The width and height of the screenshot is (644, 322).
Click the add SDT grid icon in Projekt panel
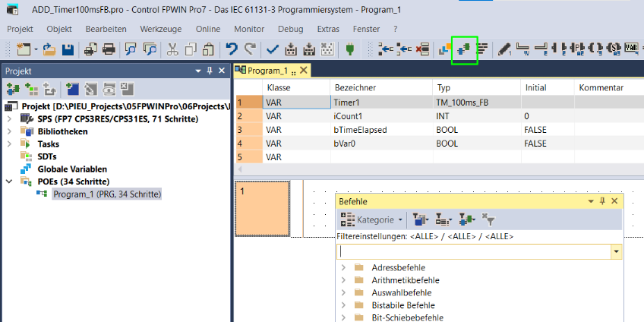[x=31, y=88]
